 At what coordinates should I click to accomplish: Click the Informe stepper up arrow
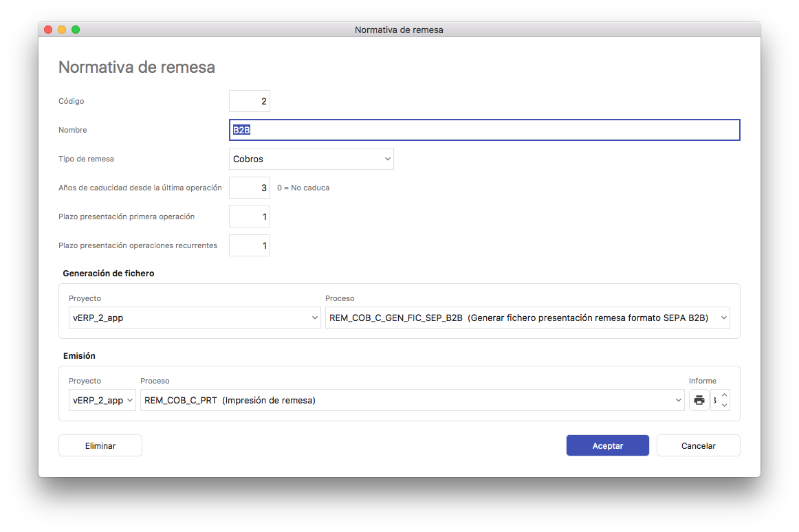click(x=724, y=395)
